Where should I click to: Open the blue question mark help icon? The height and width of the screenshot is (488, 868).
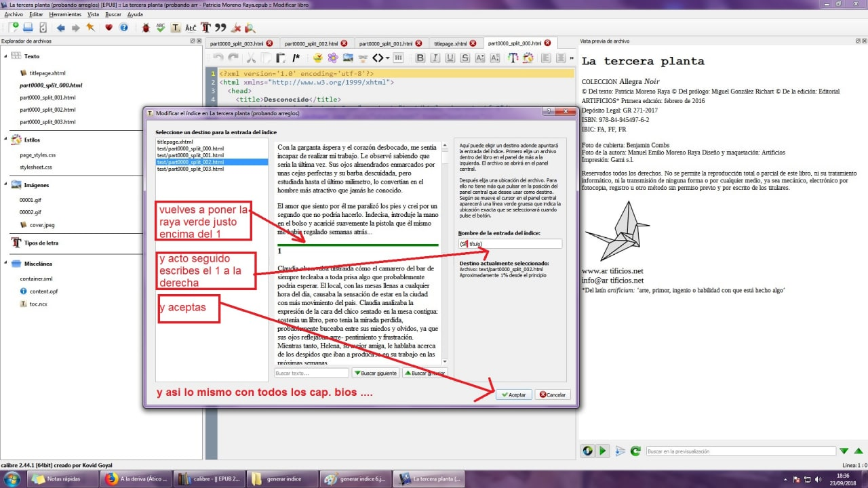point(123,28)
